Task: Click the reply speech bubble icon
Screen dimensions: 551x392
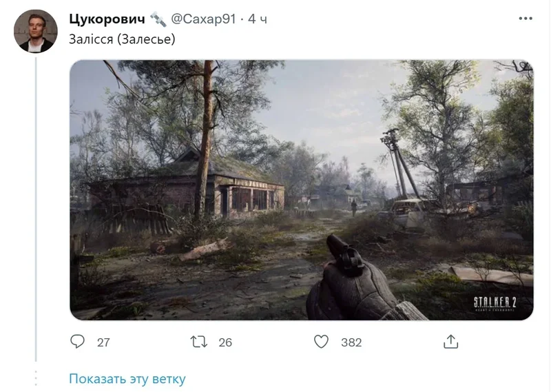Action: pos(77,342)
